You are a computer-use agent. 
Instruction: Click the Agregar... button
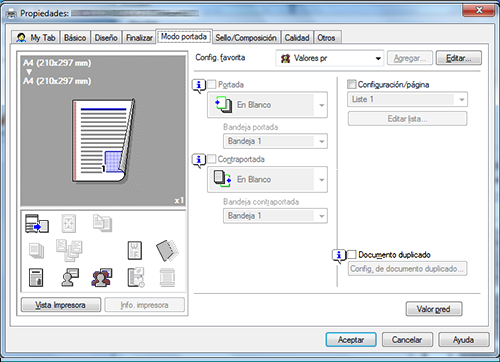coord(410,58)
